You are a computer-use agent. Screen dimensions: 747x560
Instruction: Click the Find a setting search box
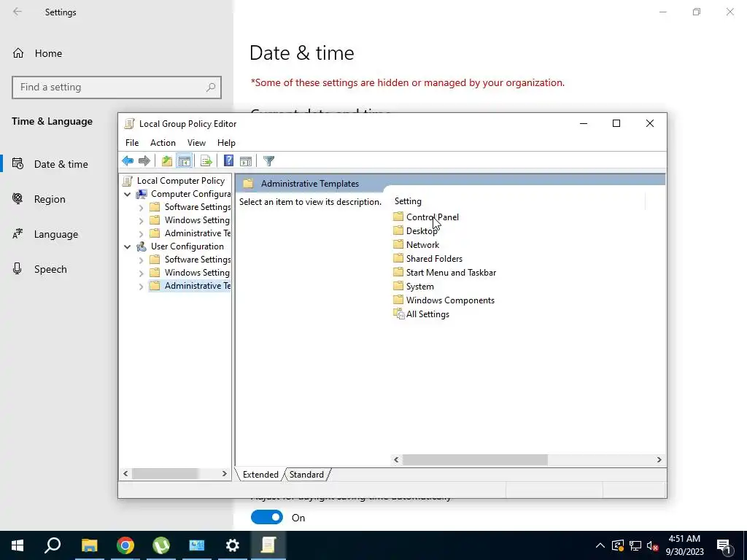pos(117,87)
